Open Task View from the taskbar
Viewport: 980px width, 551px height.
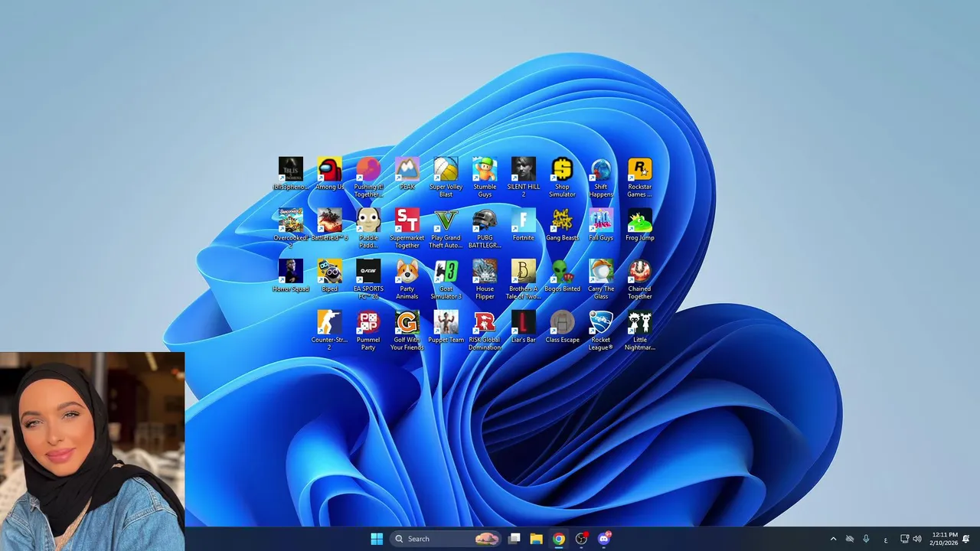coord(514,539)
